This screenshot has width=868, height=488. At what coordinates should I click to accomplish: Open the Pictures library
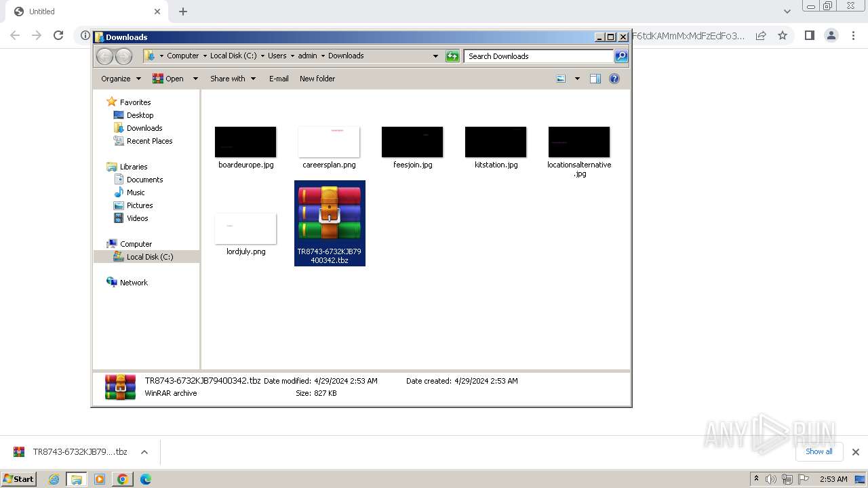133,205
